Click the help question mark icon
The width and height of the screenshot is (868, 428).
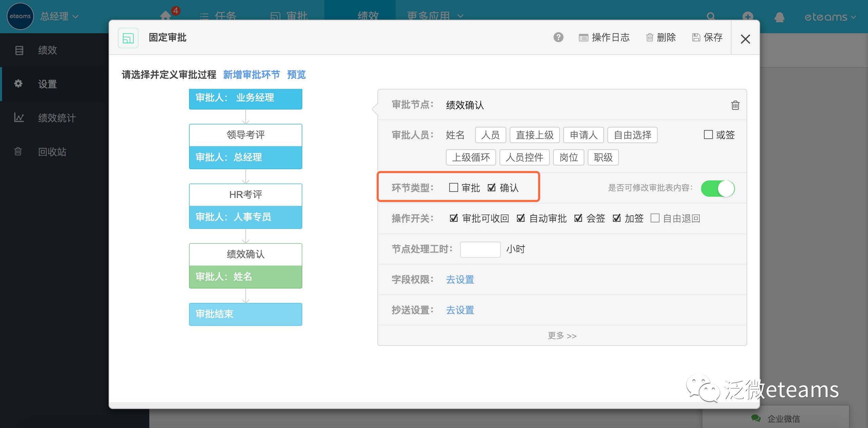click(x=558, y=37)
